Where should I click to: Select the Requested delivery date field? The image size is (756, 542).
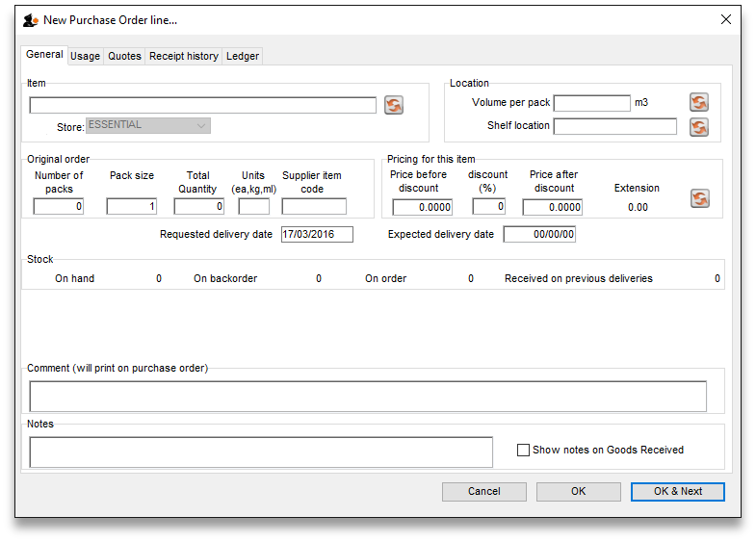pyautogui.click(x=317, y=234)
